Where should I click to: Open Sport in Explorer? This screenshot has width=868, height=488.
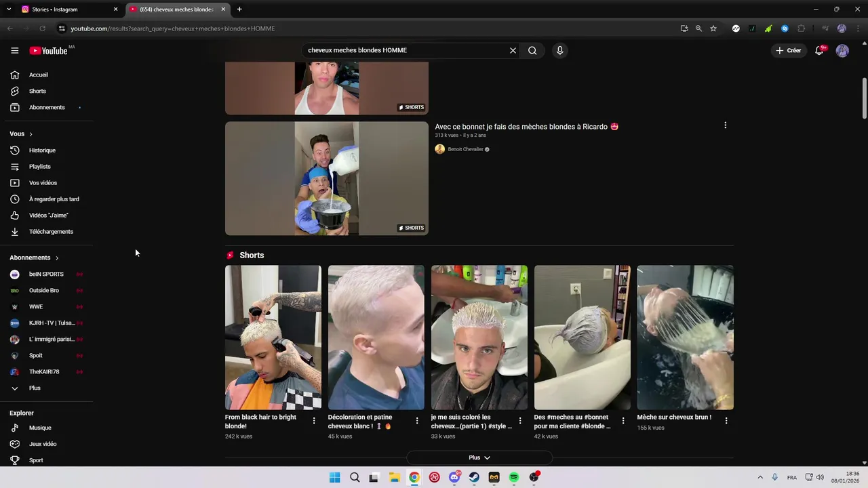point(46,460)
